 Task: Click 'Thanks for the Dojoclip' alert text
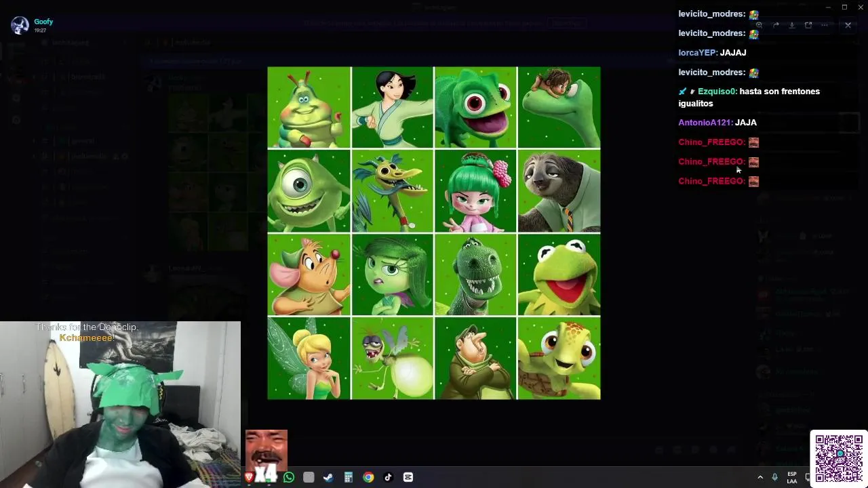[87, 327]
